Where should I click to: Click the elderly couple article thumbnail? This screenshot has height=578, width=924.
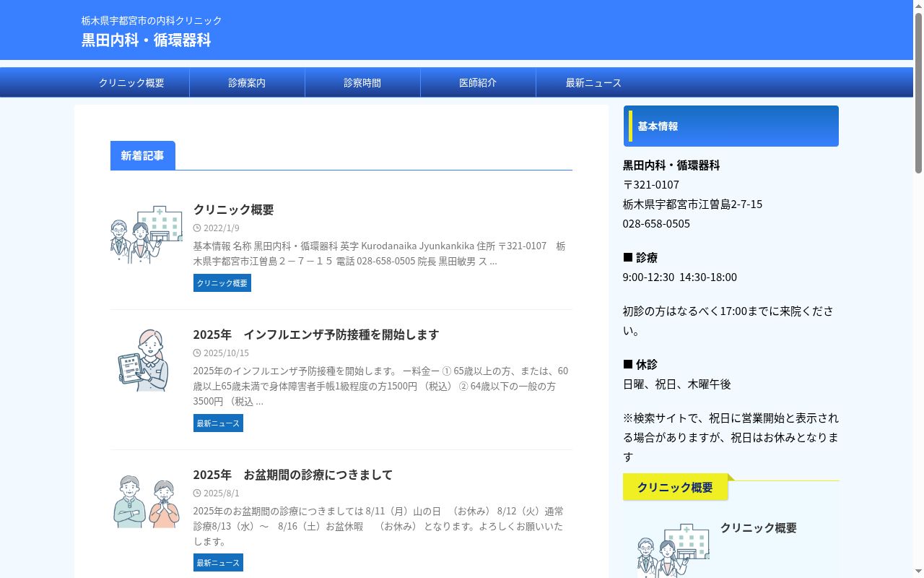[147, 500]
